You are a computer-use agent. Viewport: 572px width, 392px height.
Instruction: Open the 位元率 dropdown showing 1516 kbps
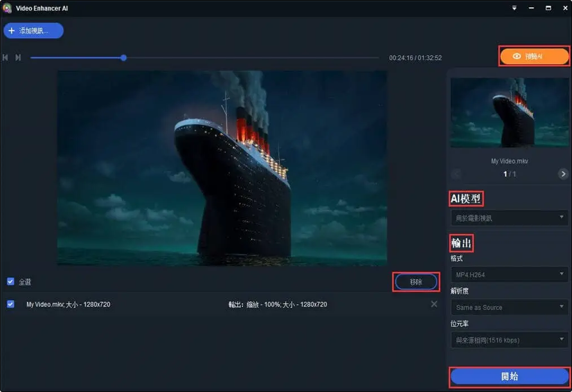click(x=509, y=340)
